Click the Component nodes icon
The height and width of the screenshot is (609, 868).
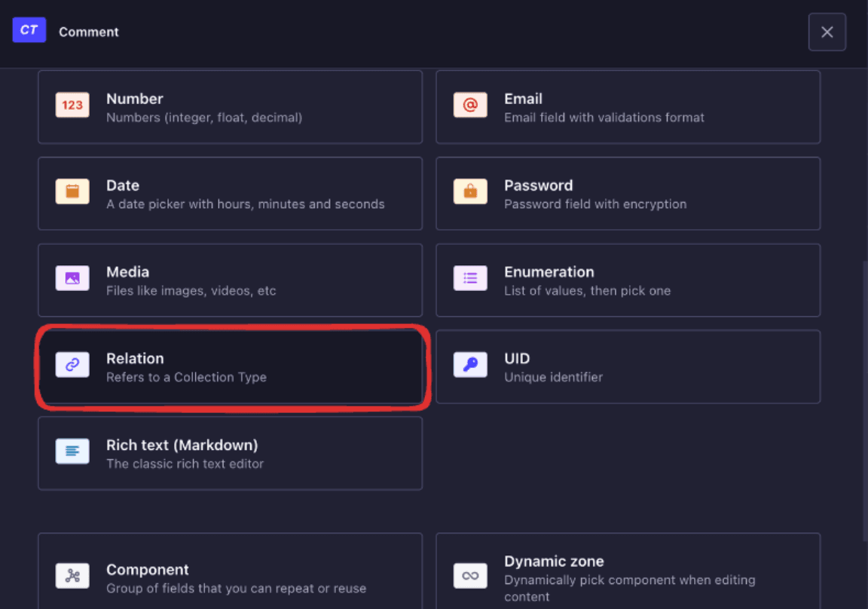(72, 577)
